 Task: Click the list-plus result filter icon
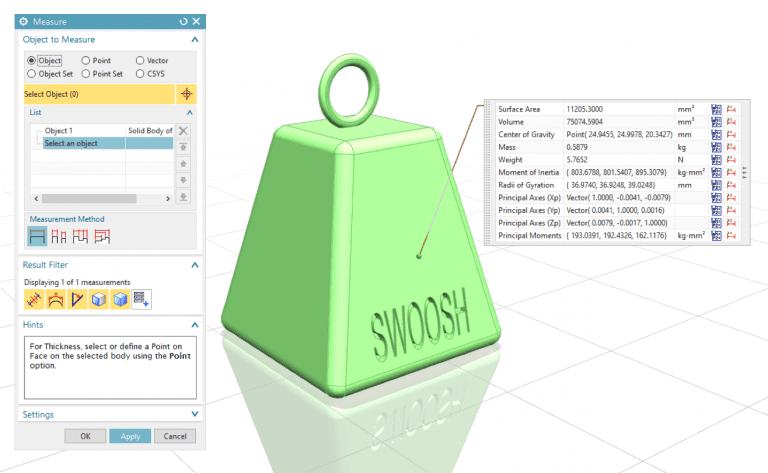coord(142,299)
